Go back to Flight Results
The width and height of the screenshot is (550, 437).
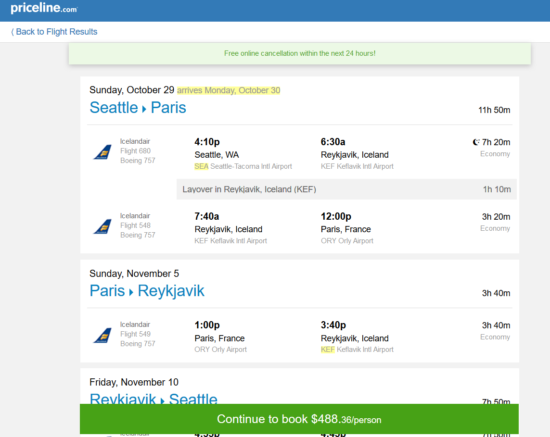point(54,32)
